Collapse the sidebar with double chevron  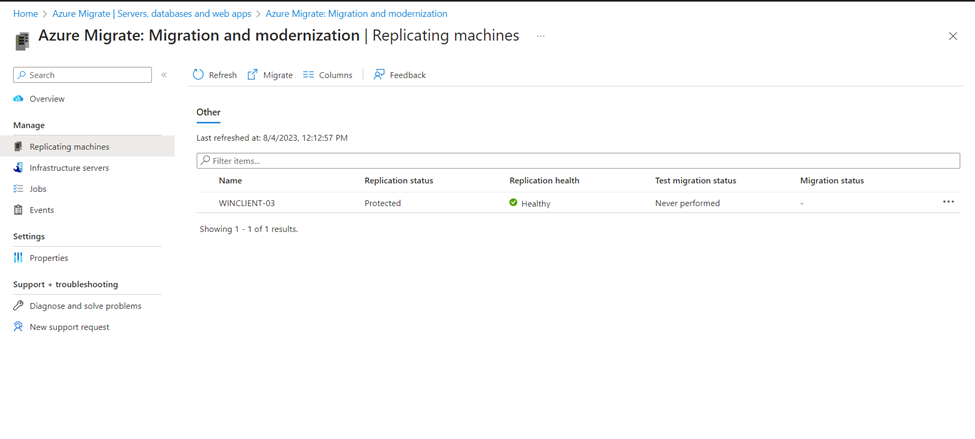tap(164, 75)
